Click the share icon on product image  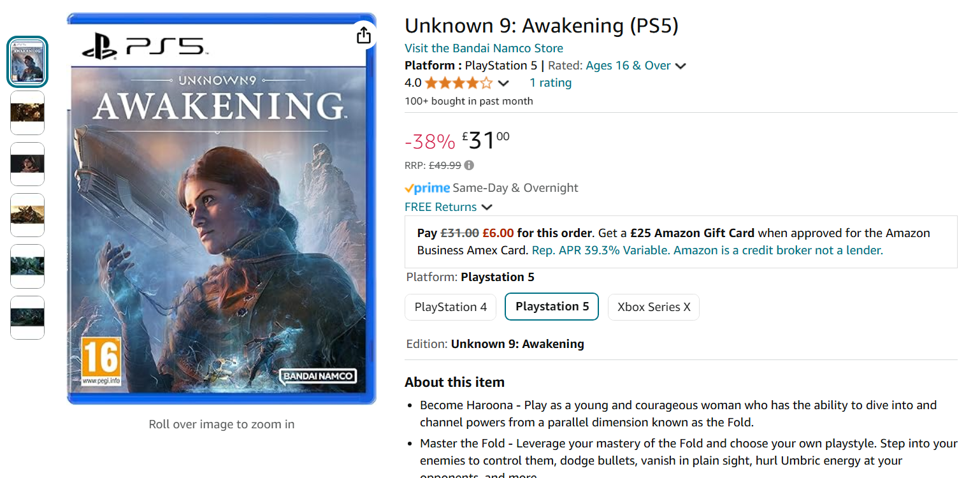click(x=363, y=35)
